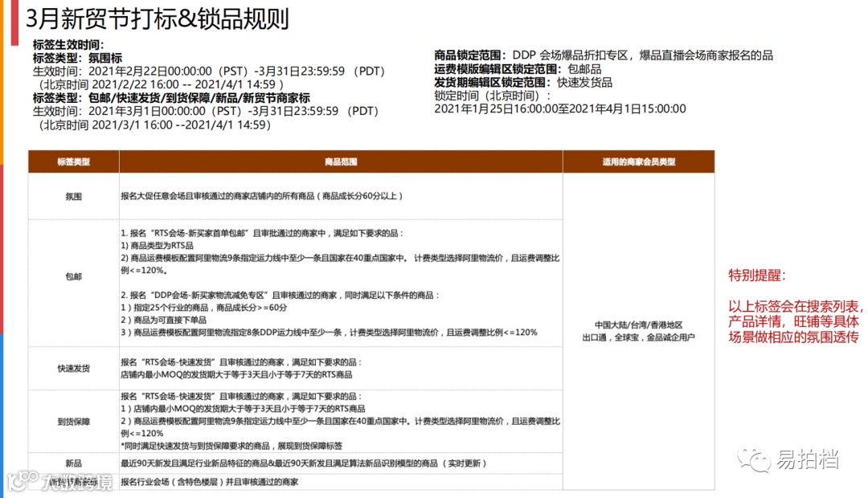Viewport: 868px width, 498px height.
Task: Select the 包邮/快速发货/到货保障/新品 标签类型 line
Action: (x=171, y=98)
